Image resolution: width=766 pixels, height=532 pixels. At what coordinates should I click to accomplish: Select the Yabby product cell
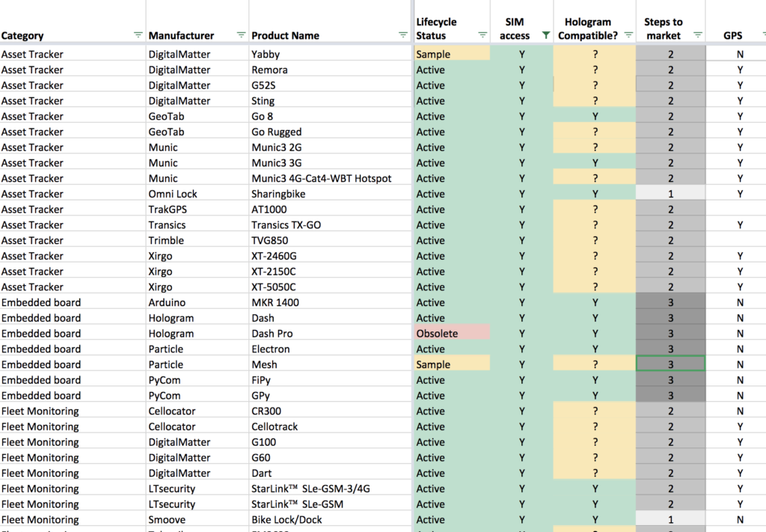click(x=330, y=54)
